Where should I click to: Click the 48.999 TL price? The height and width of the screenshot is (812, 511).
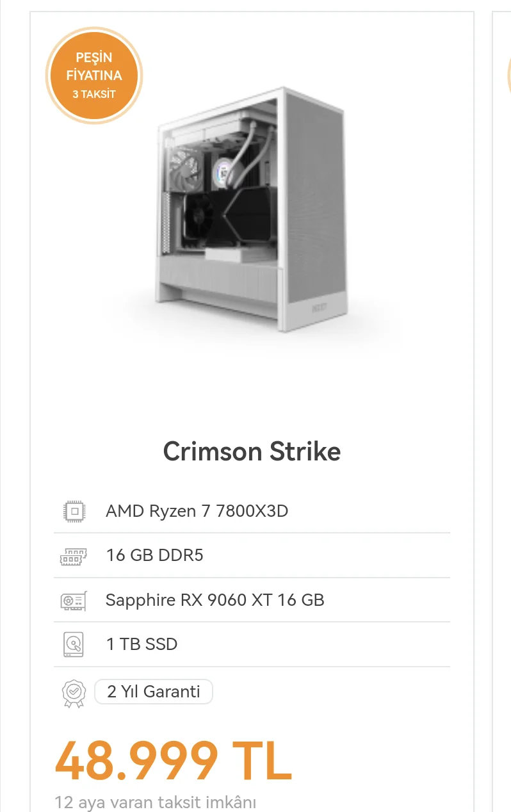tap(173, 761)
